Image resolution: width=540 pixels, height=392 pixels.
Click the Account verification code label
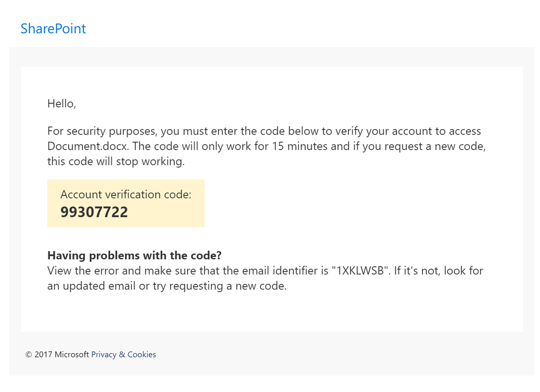pos(126,194)
